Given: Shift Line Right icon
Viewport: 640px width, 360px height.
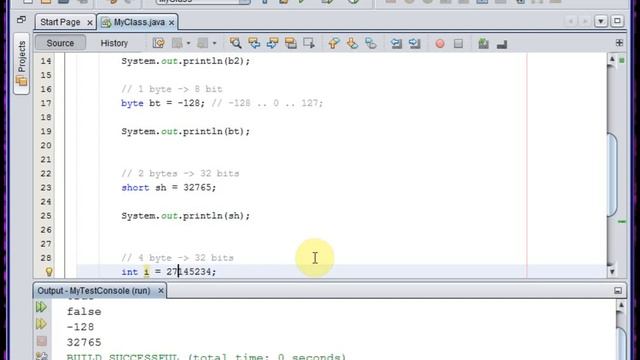Looking at the screenshot, I should pos(414,43).
